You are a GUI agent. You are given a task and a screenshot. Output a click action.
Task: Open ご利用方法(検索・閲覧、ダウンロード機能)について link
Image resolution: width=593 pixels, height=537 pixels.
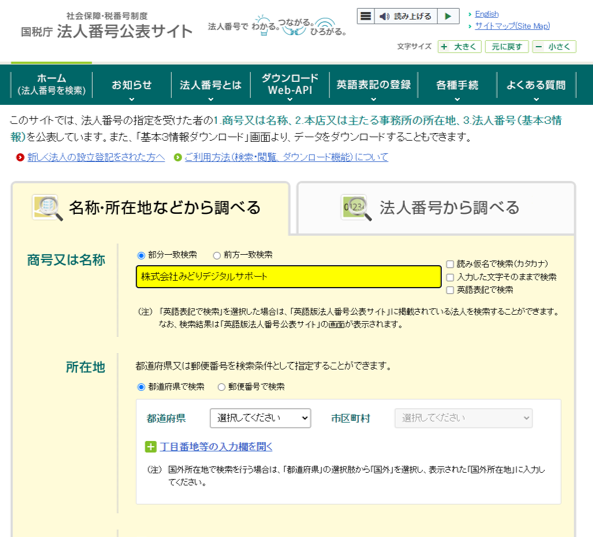(x=286, y=157)
